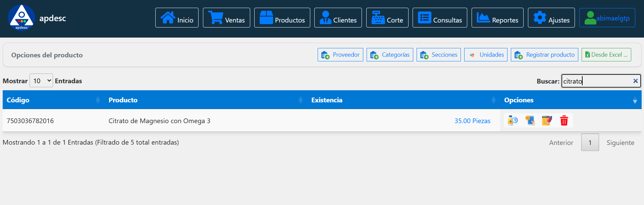Screen dimensions: 644x205
Task: Click the Proveedor button
Action: pos(340,55)
